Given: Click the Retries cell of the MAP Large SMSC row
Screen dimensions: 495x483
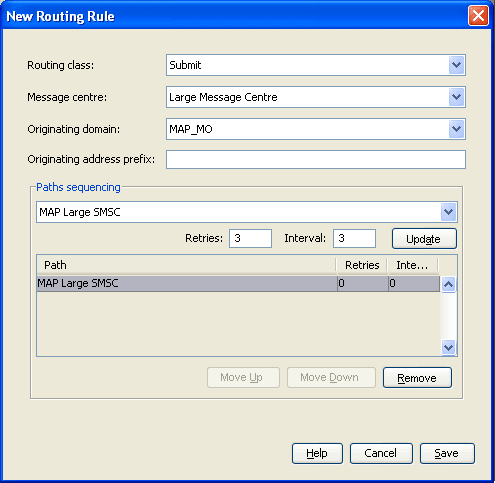Looking at the screenshot, I should point(363,284).
